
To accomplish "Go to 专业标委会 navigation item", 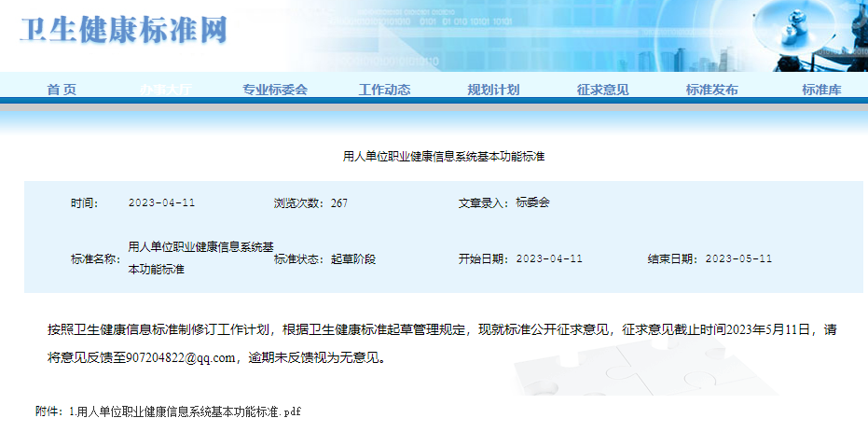I will tap(274, 90).
